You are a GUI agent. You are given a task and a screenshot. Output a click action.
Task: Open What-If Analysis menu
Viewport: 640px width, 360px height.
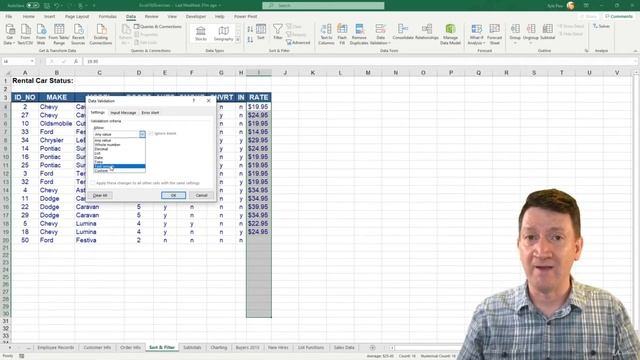pos(476,34)
